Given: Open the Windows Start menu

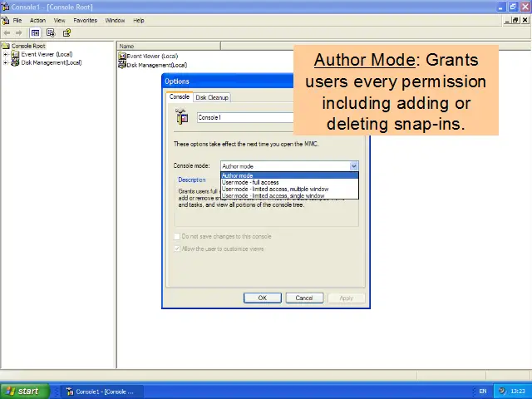Looking at the screenshot, I should click(x=23, y=391).
